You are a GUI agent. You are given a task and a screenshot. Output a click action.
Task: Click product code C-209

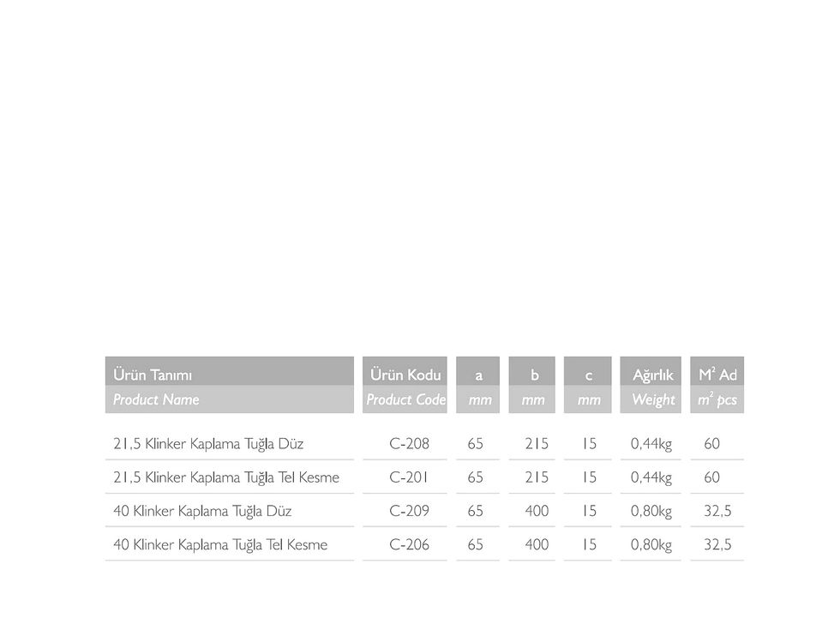[x=410, y=511]
